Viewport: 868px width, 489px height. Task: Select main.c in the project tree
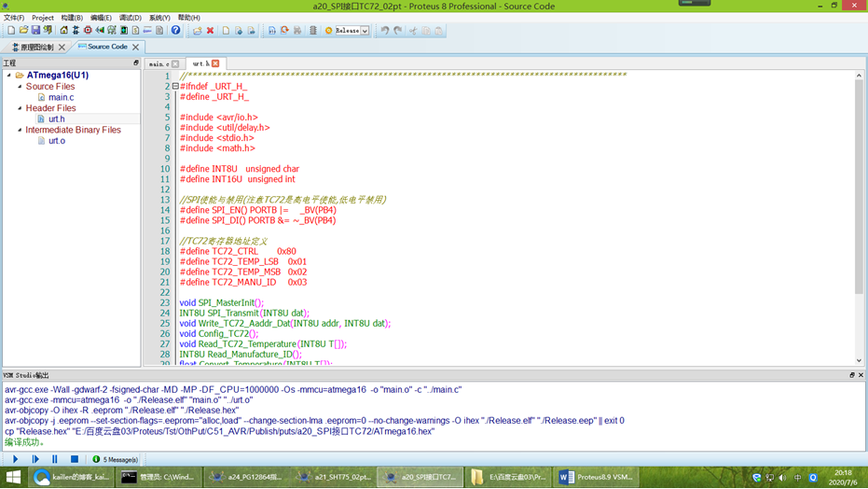pos(61,97)
